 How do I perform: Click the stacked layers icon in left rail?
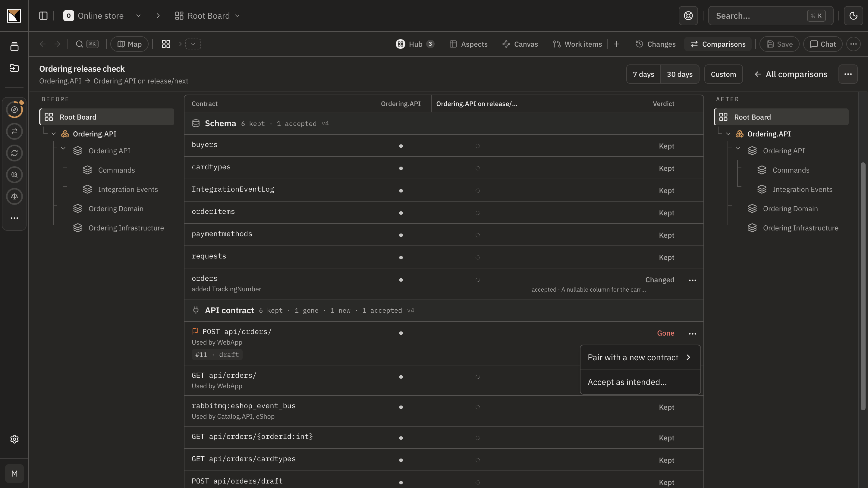(x=14, y=46)
